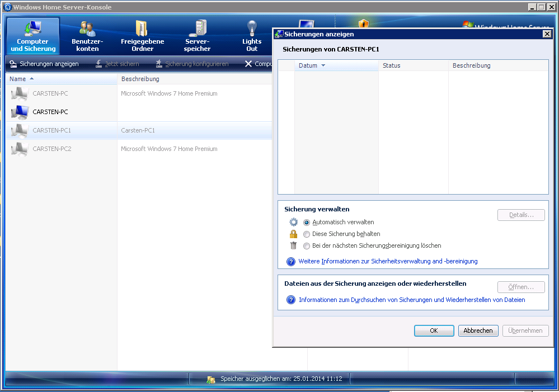Click help icon beside Durchsuchen von Sicherungen link

click(x=291, y=300)
